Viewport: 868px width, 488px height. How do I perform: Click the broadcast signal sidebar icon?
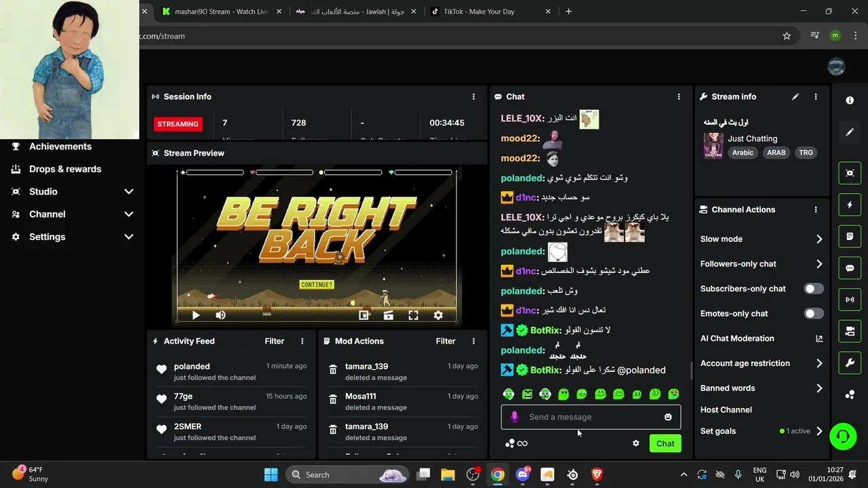850,299
